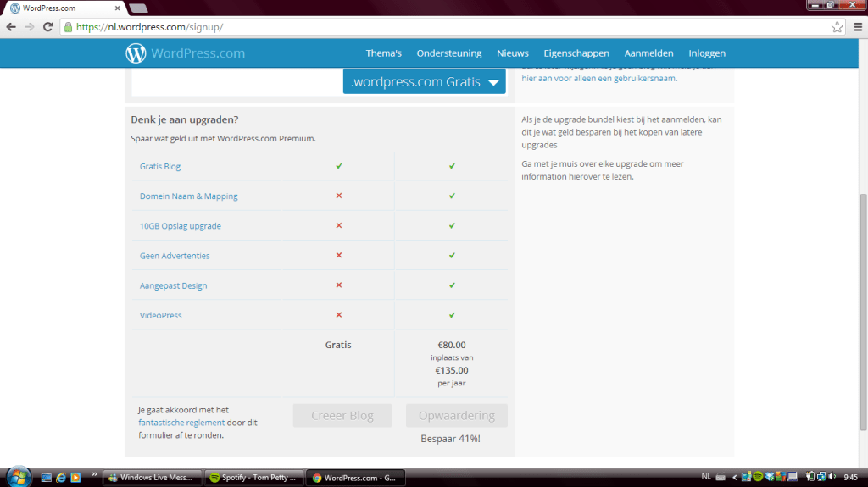
Task: Reload the page with refresh icon
Action: 47,26
